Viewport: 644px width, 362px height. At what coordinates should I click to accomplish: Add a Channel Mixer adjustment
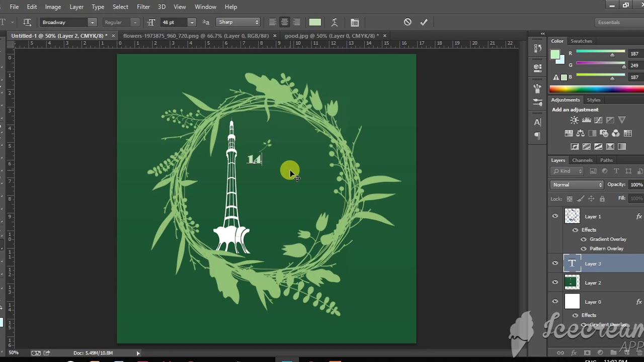[616, 133]
